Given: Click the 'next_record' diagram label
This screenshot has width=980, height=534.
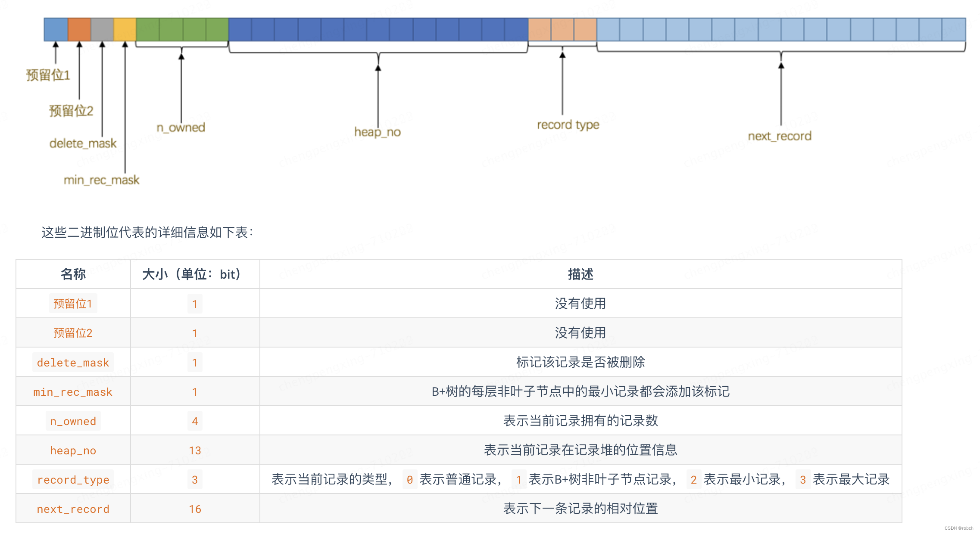Looking at the screenshot, I should click(780, 136).
